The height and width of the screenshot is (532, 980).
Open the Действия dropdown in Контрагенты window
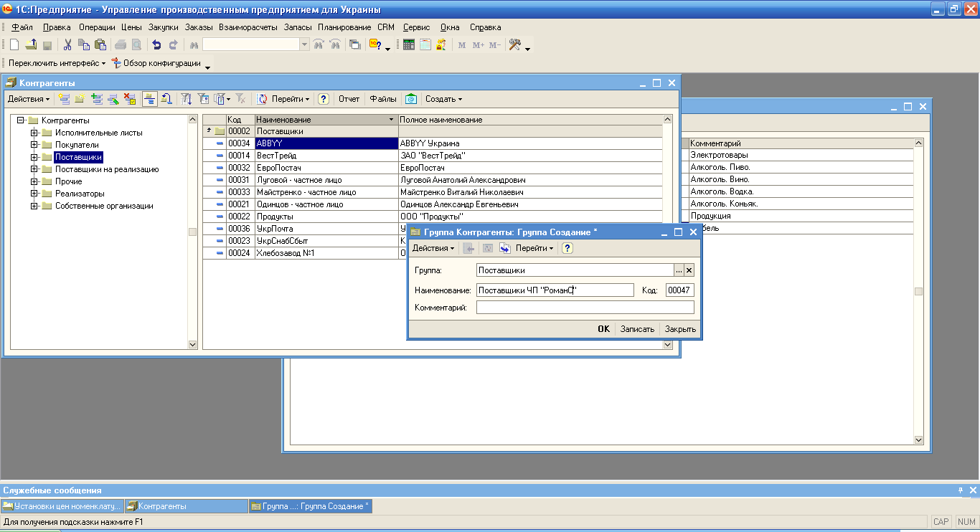click(29, 99)
